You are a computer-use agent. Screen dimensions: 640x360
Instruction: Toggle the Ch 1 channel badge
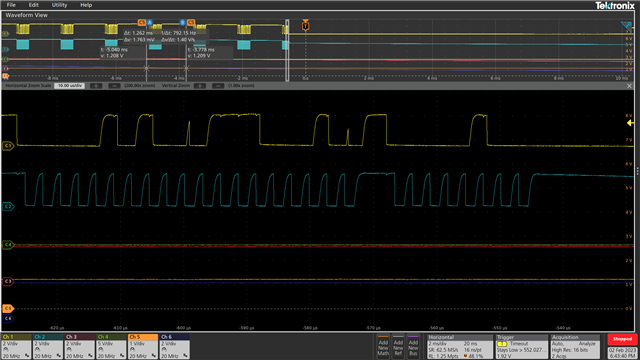click(x=16, y=347)
